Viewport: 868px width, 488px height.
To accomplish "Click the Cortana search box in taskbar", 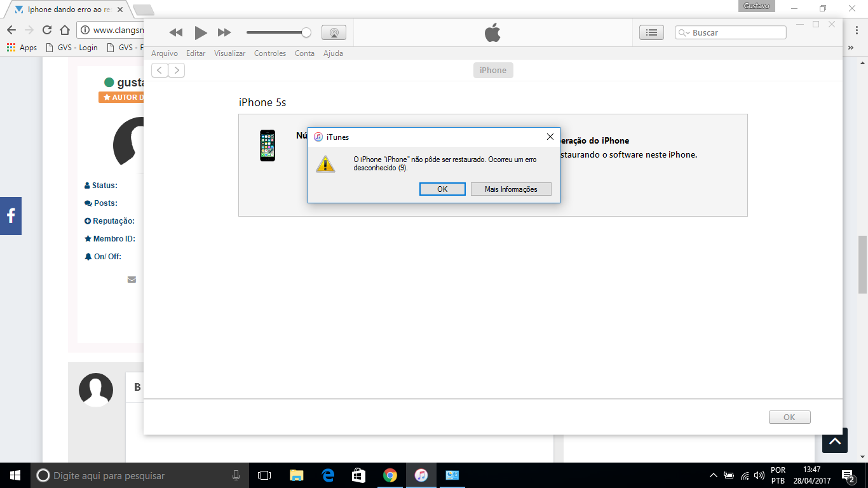I will 140,475.
